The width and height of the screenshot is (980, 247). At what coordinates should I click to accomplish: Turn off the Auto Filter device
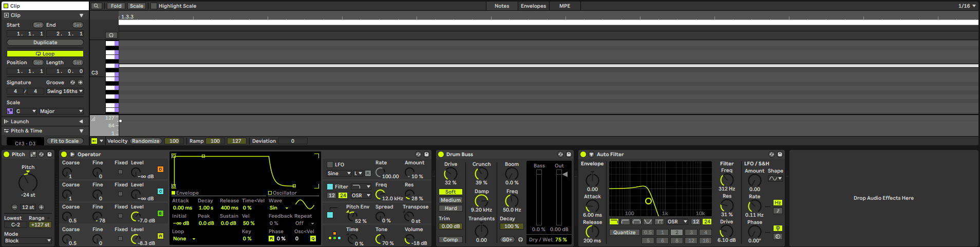[583, 154]
